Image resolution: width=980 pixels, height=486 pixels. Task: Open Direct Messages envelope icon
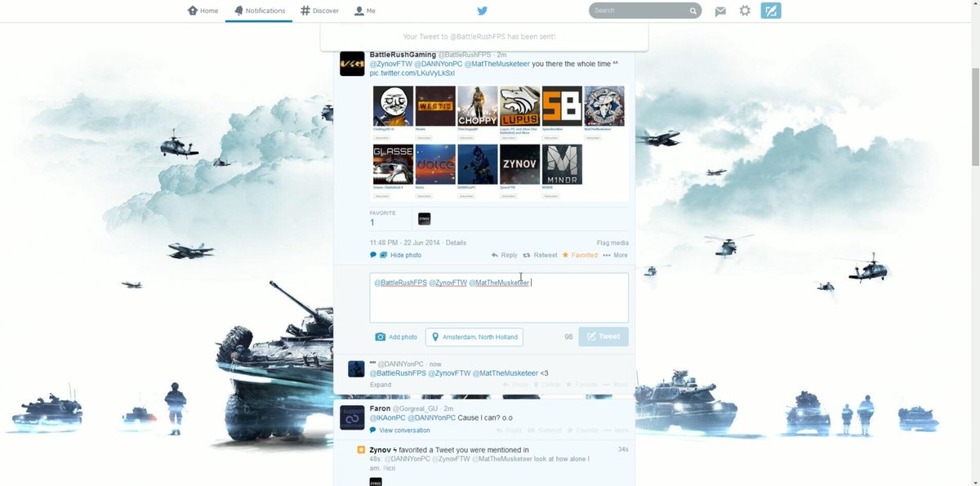(720, 11)
